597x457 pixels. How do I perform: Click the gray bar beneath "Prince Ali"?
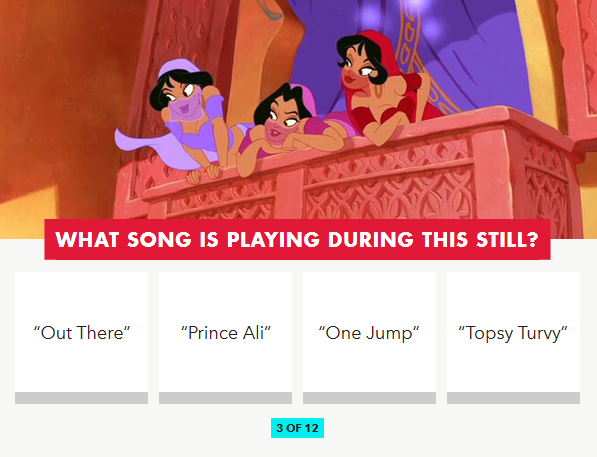tap(225, 398)
